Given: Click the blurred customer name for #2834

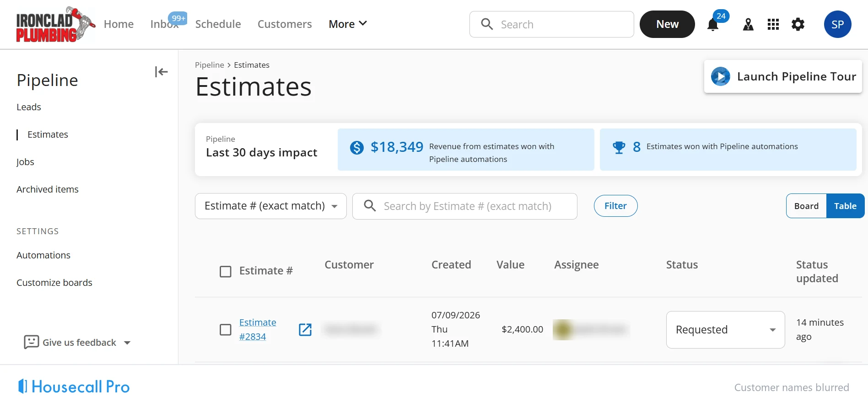Looking at the screenshot, I should click(x=351, y=329).
